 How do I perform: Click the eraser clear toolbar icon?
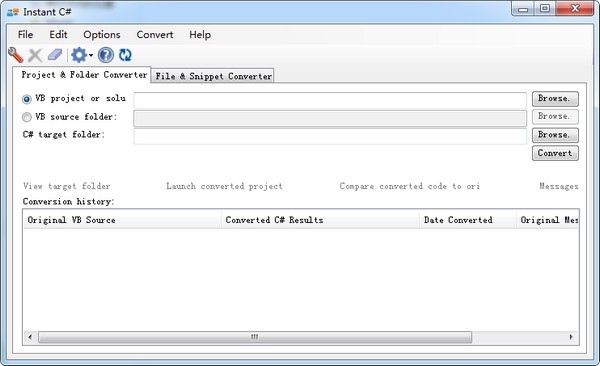(55, 55)
